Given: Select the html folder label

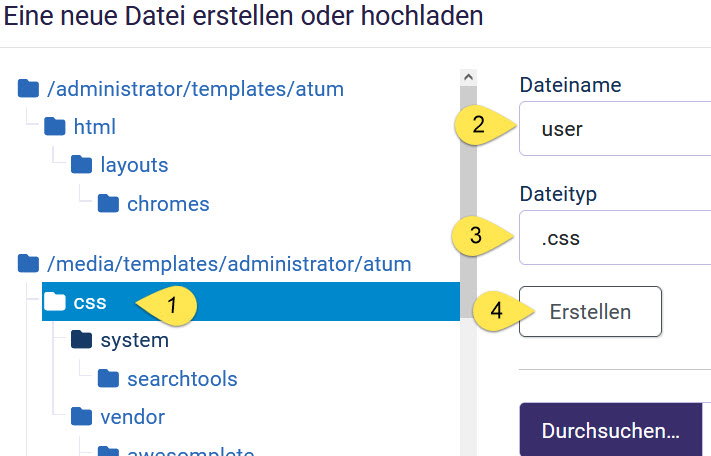Looking at the screenshot, I should point(95,127).
